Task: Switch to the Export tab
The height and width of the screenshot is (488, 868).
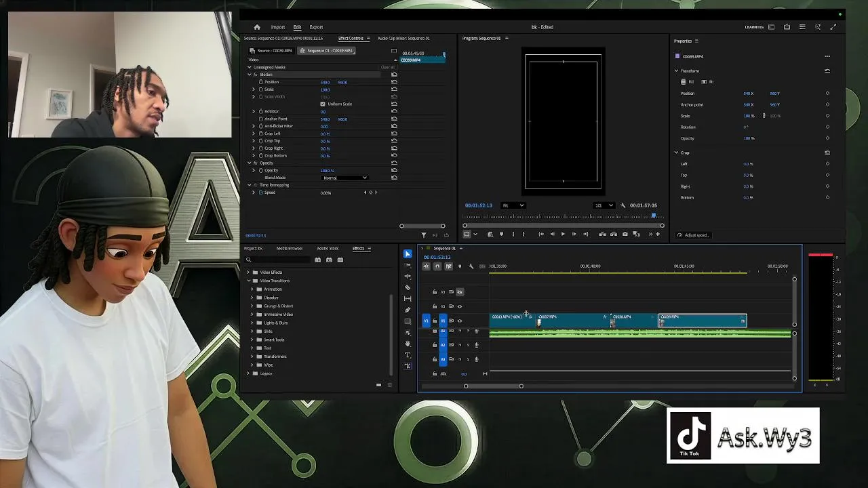Action: click(x=316, y=27)
